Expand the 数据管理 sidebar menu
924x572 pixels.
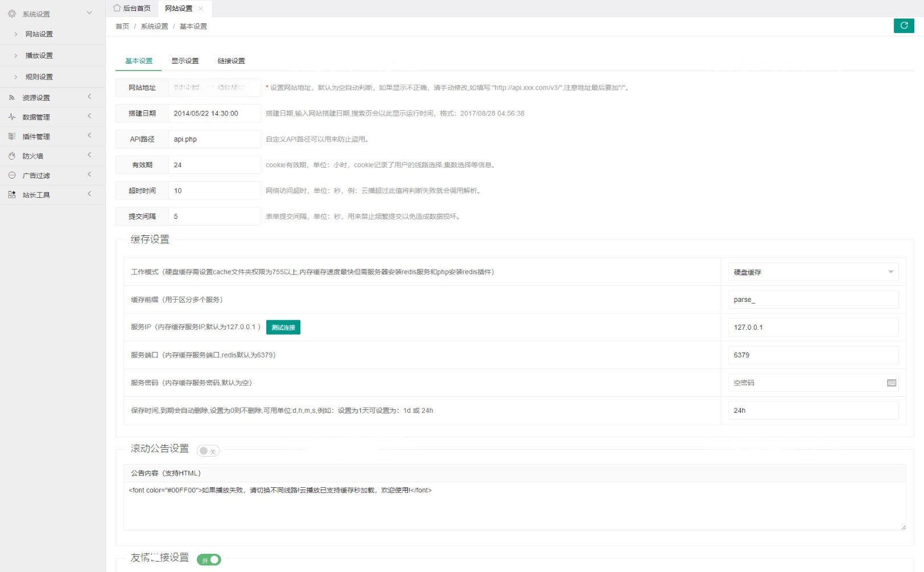tap(89, 116)
